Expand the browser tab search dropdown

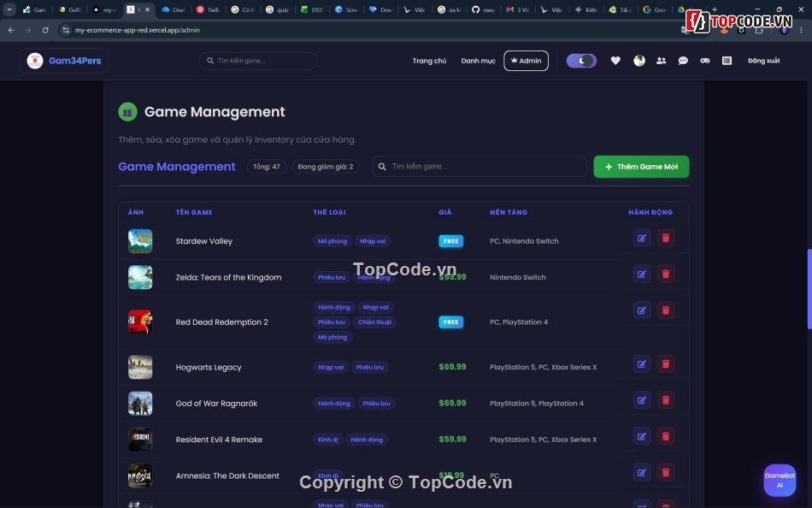[x=9, y=9]
